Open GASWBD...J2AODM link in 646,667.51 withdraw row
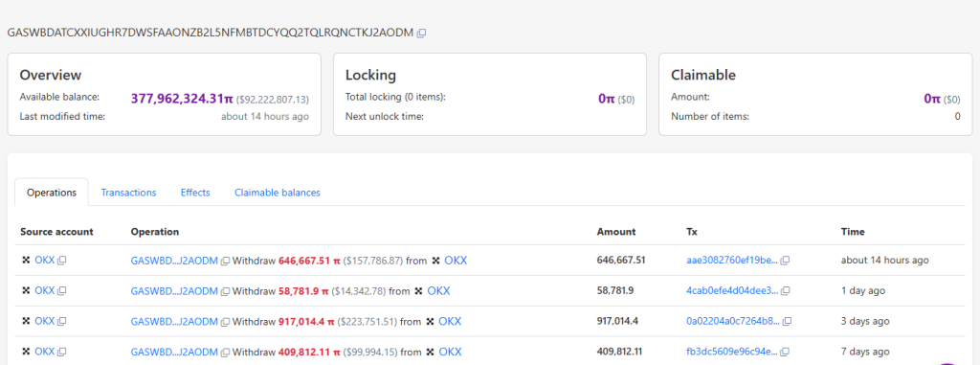 174,261
